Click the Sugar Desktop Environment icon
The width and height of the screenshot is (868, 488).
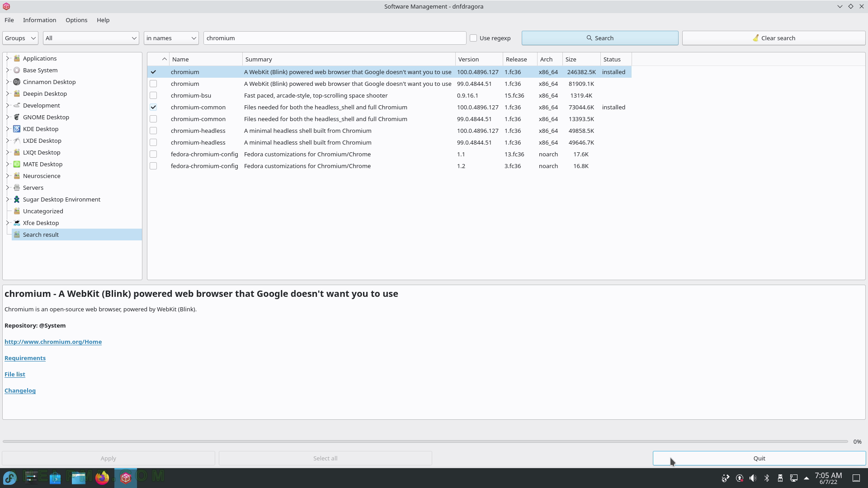(x=17, y=199)
